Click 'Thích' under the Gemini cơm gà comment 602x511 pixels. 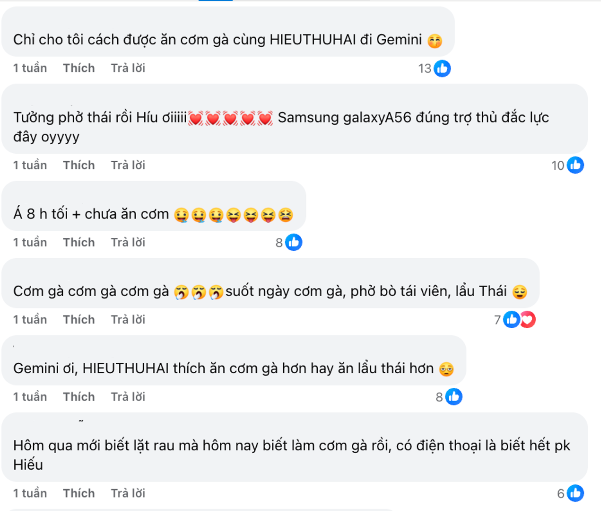pyautogui.click(x=79, y=68)
